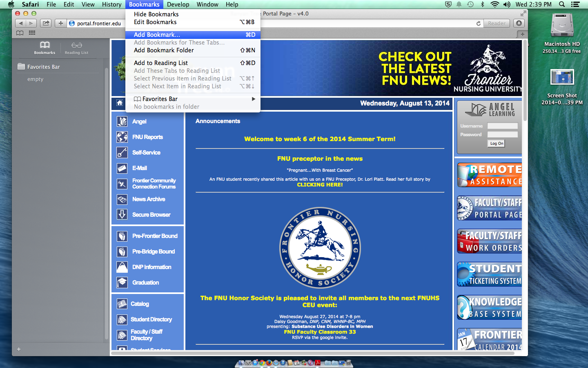The image size is (588, 368).
Task: Open the History menu
Action: pos(111,4)
